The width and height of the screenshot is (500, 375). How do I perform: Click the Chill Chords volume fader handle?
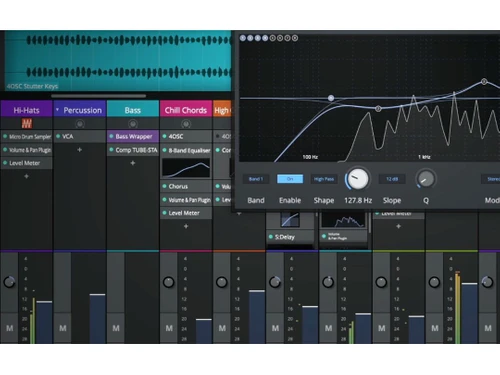click(x=204, y=319)
